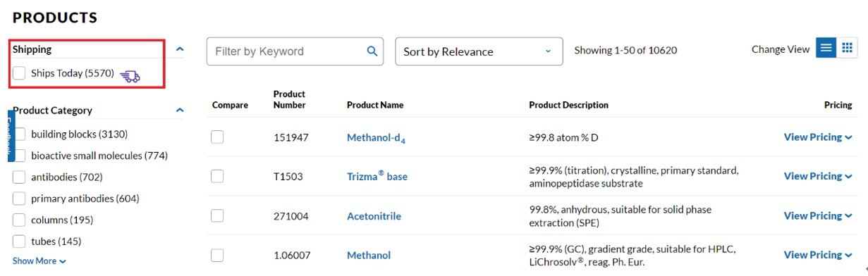Open the Feedback side tab

click(11, 136)
